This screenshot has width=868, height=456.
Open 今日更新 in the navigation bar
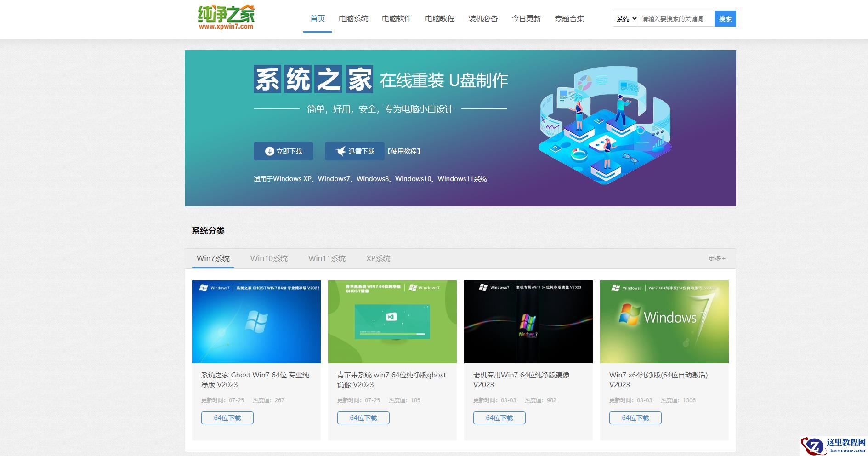527,18
